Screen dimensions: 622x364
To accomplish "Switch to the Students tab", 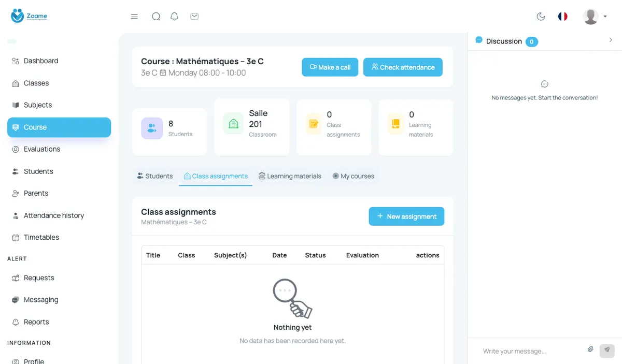I will (155, 176).
